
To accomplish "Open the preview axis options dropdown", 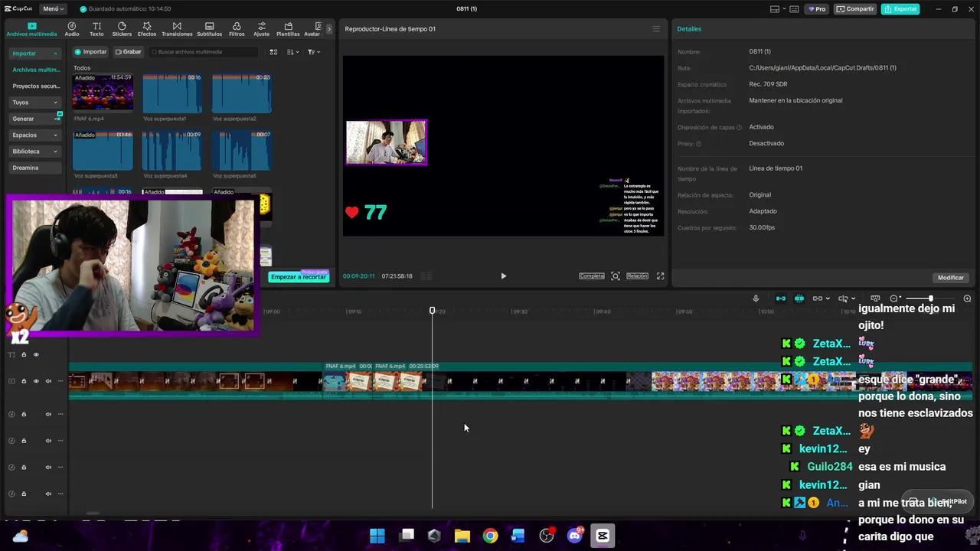I will (x=846, y=298).
